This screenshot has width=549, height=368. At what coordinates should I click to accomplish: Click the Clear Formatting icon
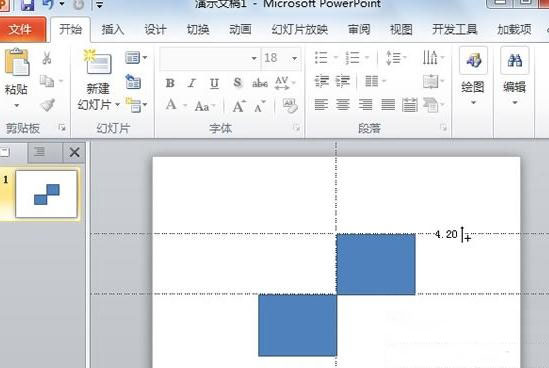click(x=290, y=105)
